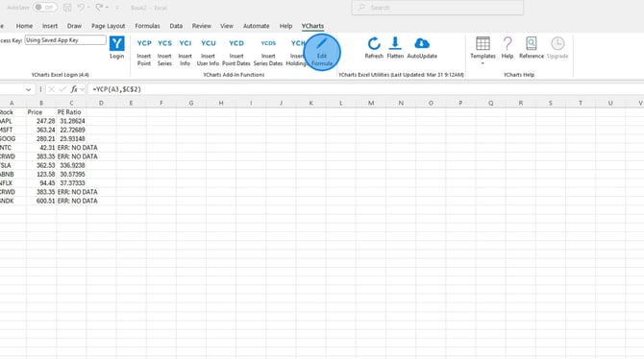The width and height of the screenshot is (644, 359).
Task: Select the cell with price 94.45
Action: point(41,183)
